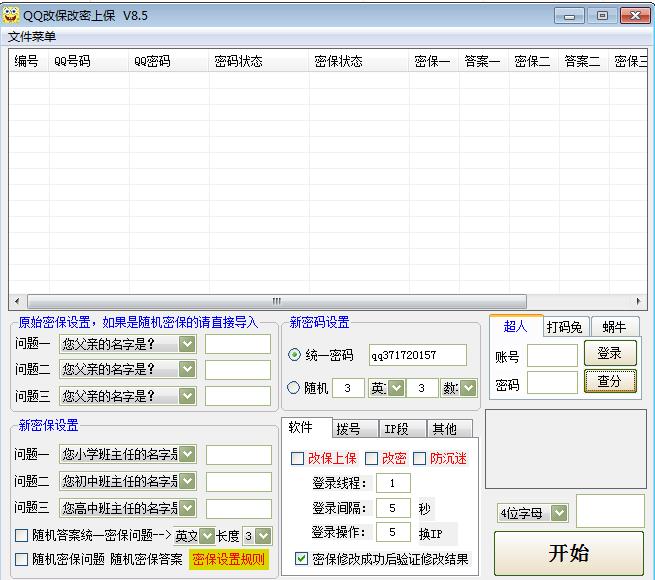Enable the 改密 checkbox
The width and height of the screenshot is (655, 580).
(371, 459)
